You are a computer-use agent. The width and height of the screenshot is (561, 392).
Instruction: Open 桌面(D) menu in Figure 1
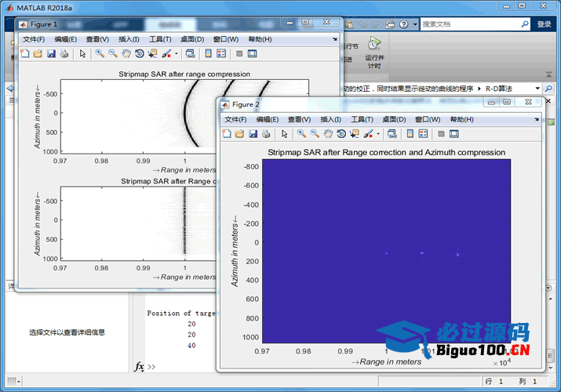point(192,39)
